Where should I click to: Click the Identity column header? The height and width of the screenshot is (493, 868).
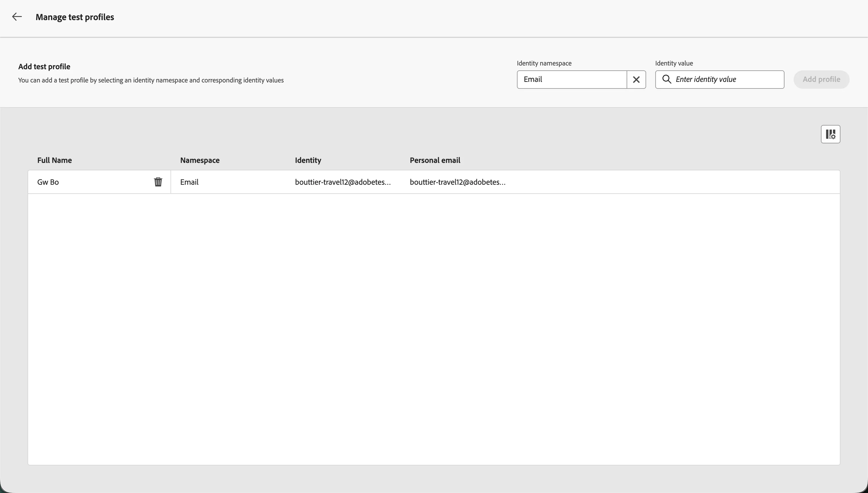coord(308,160)
